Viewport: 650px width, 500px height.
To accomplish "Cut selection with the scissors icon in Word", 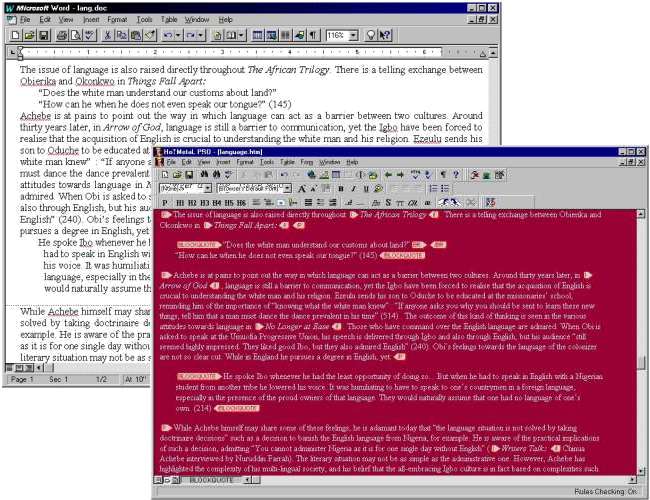I will click(x=107, y=35).
